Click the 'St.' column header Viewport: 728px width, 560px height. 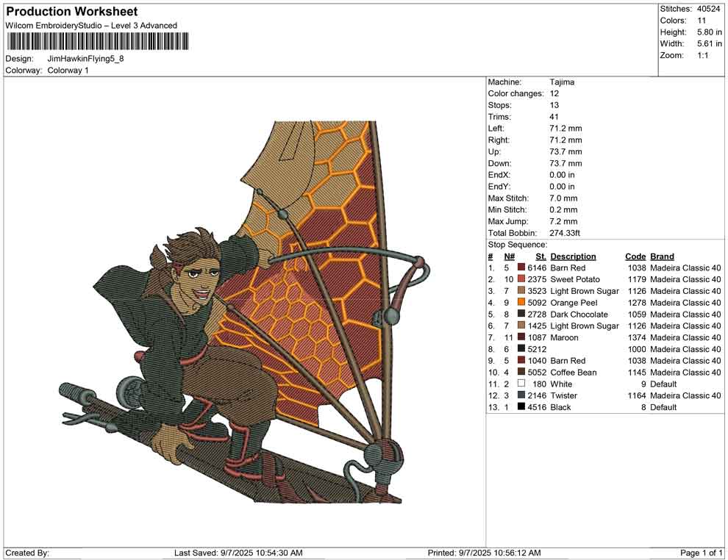541,256
